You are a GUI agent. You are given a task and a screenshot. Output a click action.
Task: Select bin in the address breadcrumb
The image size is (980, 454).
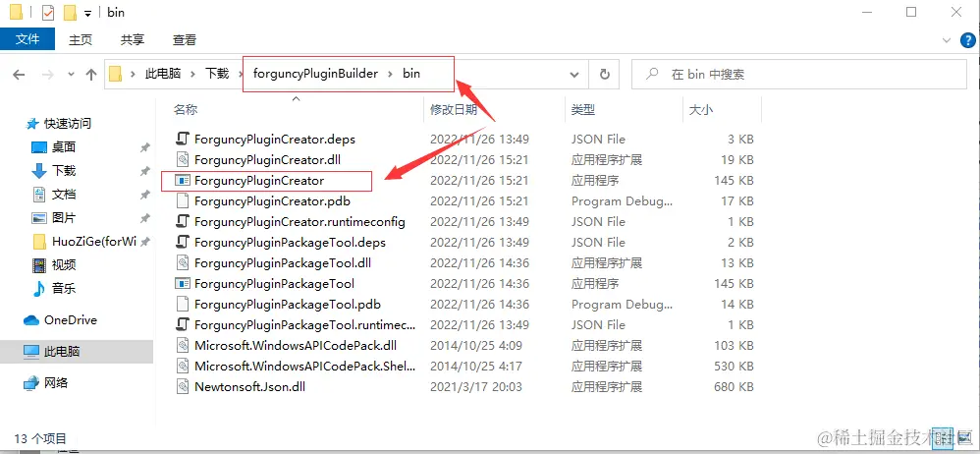click(x=411, y=74)
